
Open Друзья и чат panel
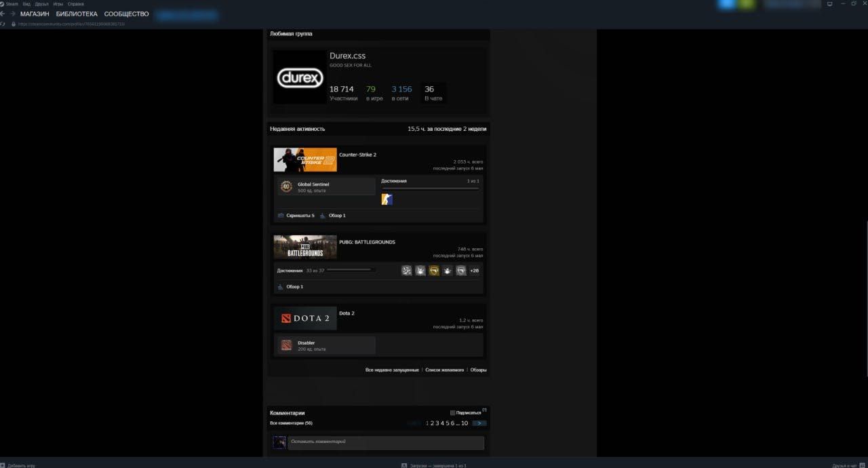tap(850, 465)
